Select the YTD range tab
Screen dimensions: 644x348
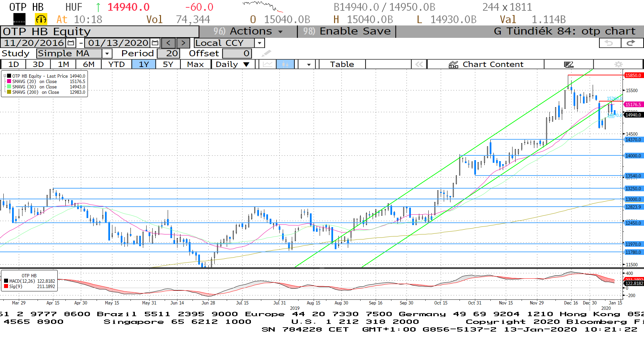pos(116,64)
